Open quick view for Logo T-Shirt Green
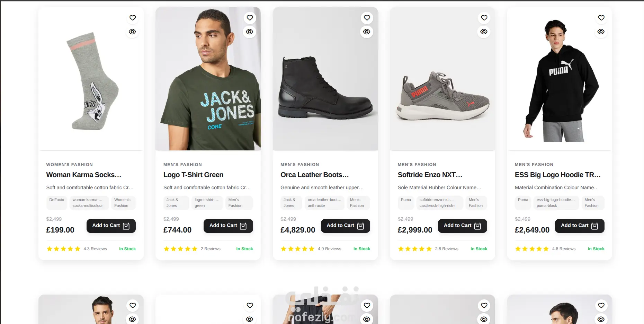The width and height of the screenshot is (644, 324). tap(249, 32)
